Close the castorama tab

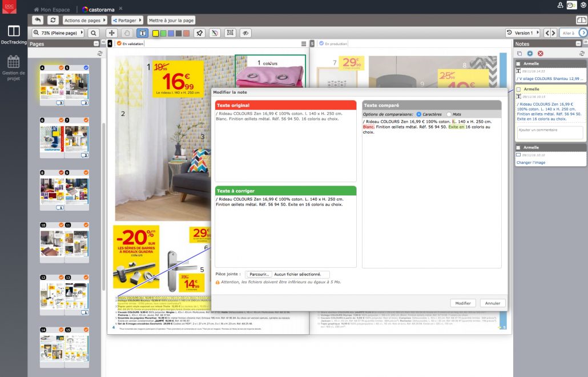pos(121,8)
